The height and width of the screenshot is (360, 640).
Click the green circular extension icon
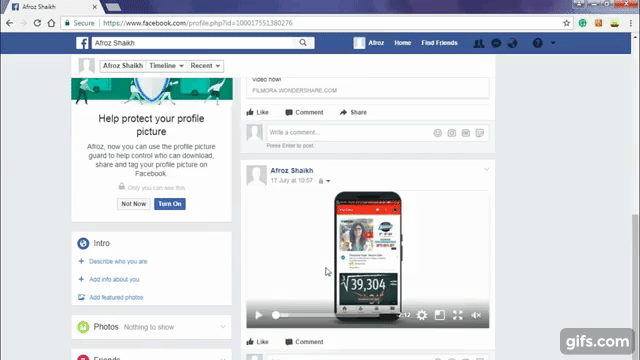582,23
